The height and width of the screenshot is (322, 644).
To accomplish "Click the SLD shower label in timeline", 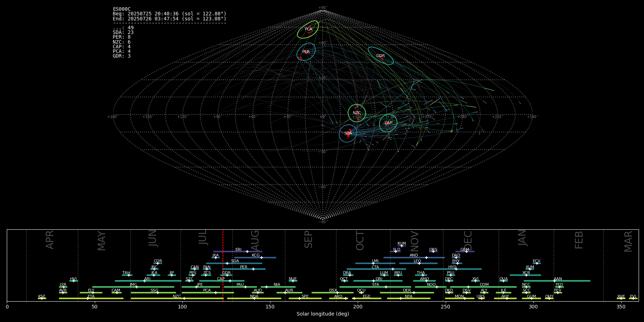I will (x=396, y=250).
